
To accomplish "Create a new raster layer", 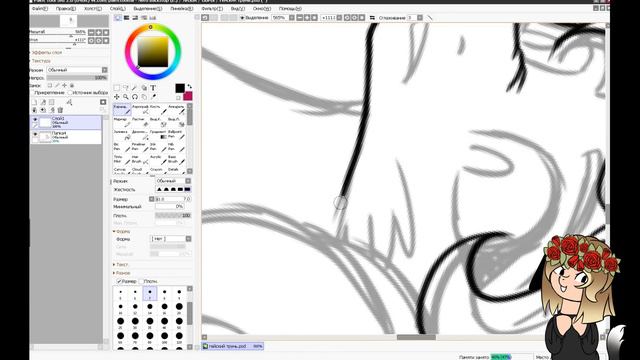I will 34,102.
